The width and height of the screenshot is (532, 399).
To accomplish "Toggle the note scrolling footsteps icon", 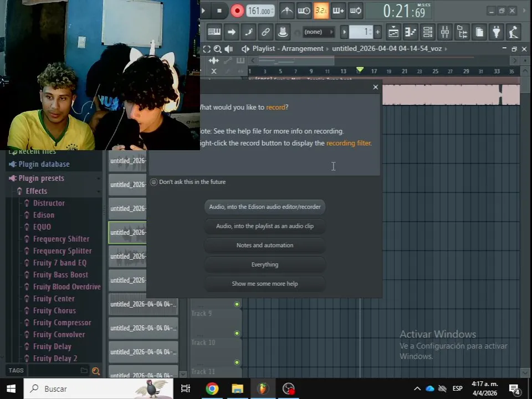I will click(x=248, y=32).
